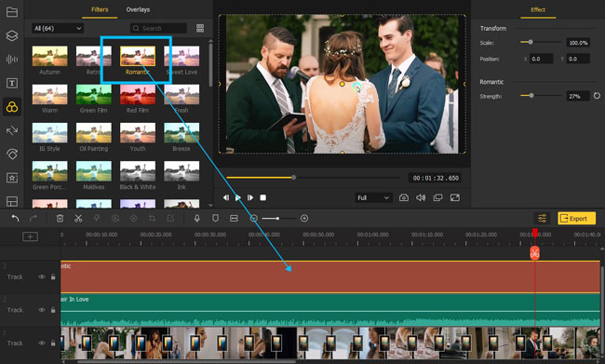Image resolution: width=605 pixels, height=364 pixels.
Task: Hide the Romantic filter track using eye icon
Action: pos(41,276)
